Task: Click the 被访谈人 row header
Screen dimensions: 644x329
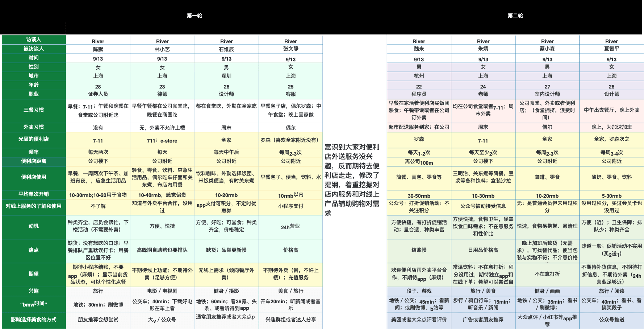Action: [x=34, y=49]
